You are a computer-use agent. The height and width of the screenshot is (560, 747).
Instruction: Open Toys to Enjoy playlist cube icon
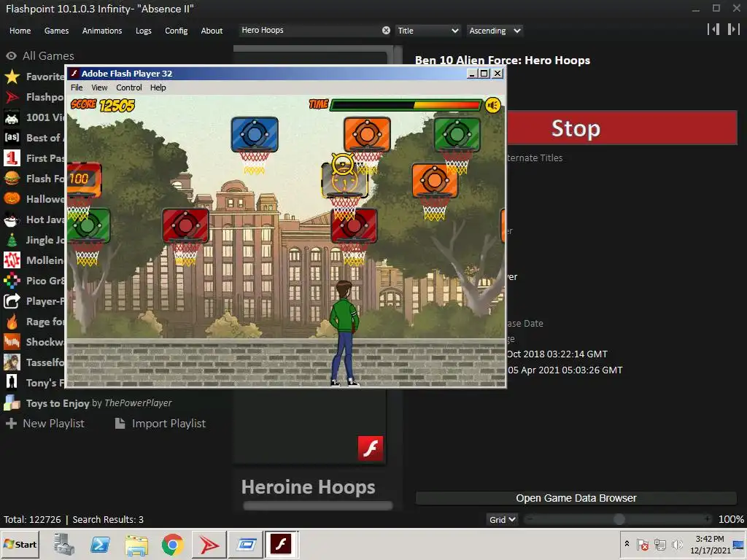point(12,403)
